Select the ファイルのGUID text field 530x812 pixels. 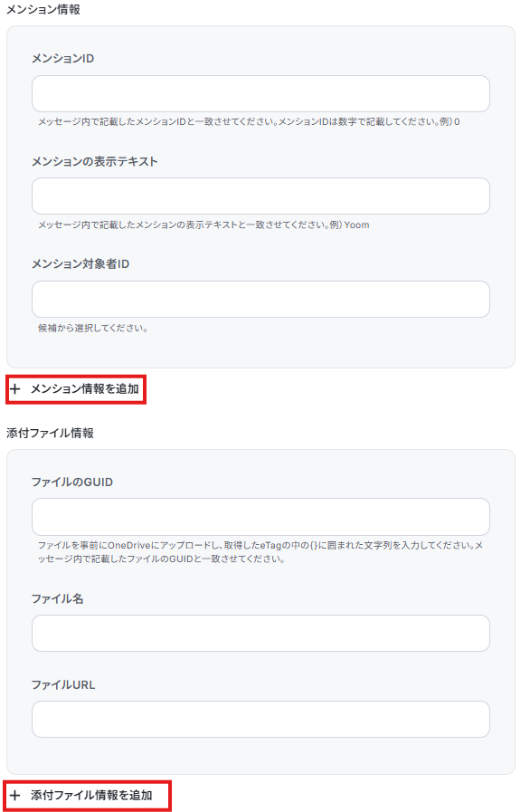(x=260, y=517)
